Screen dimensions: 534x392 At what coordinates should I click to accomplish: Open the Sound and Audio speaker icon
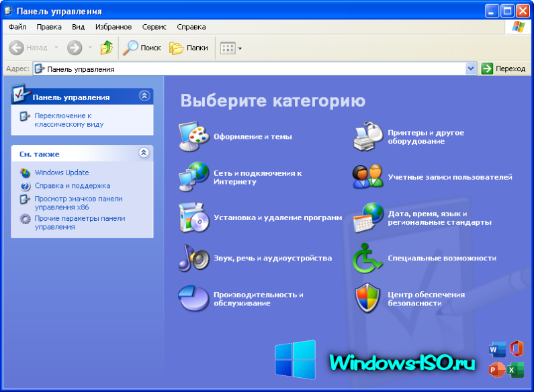[193, 258]
